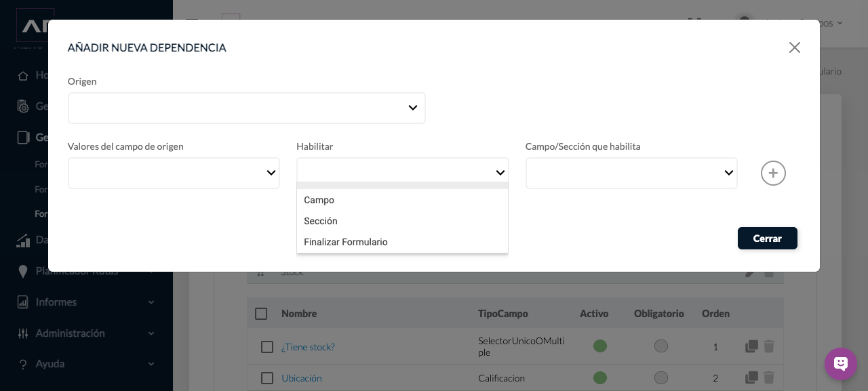The height and width of the screenshot is (391, 868).
Task: Click the TipoCampo column header
Action: coord(503,314)
